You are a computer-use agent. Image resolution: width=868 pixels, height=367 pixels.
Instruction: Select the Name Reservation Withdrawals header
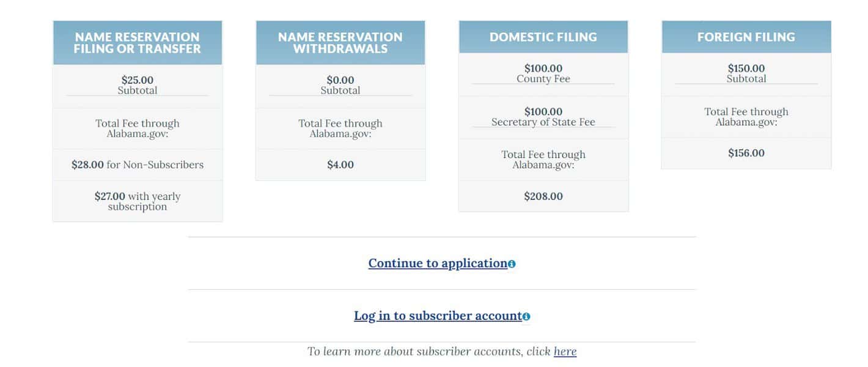(x=340, y=43)
